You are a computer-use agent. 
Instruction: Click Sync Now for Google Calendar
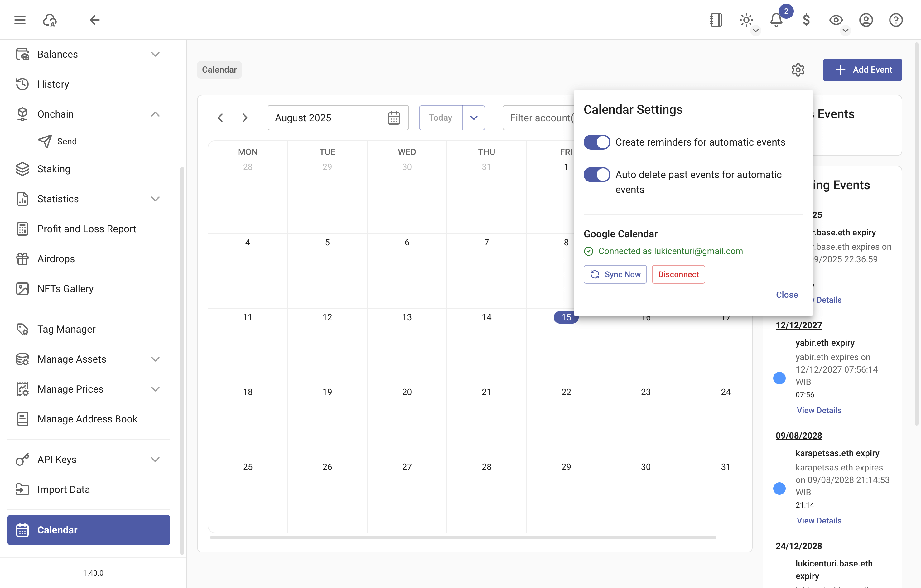coord(615,274)
